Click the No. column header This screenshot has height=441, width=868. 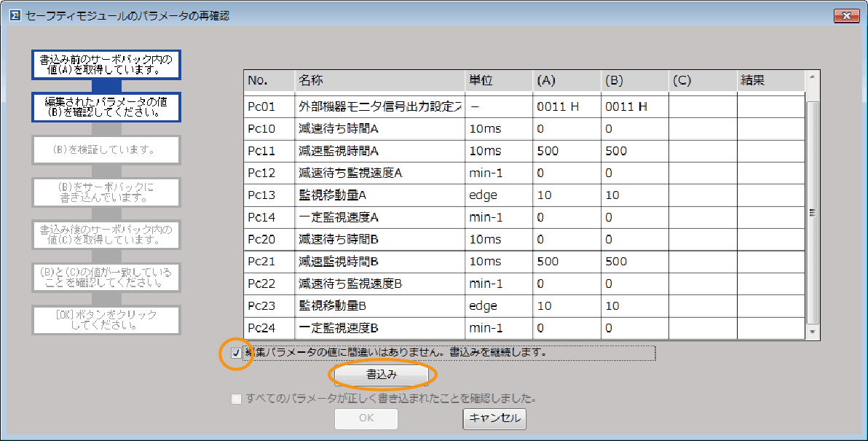tap(269, 80)
